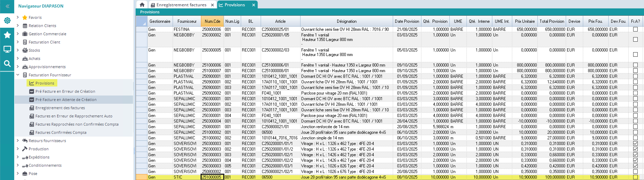Uncheck Fr.A? for order 250300003 line 001
The width and height of the screenshot is (644, 180).
pos(635,144)
